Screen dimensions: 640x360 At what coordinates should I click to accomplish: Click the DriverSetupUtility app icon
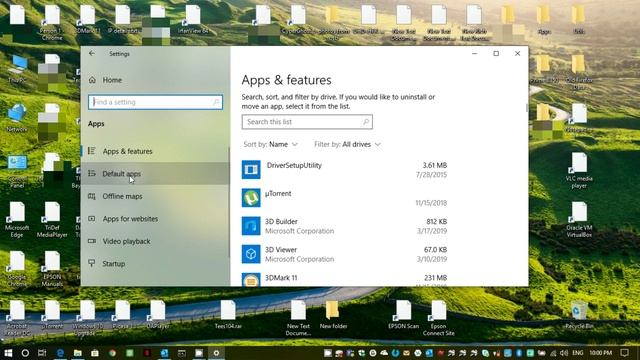click(251, 169)
